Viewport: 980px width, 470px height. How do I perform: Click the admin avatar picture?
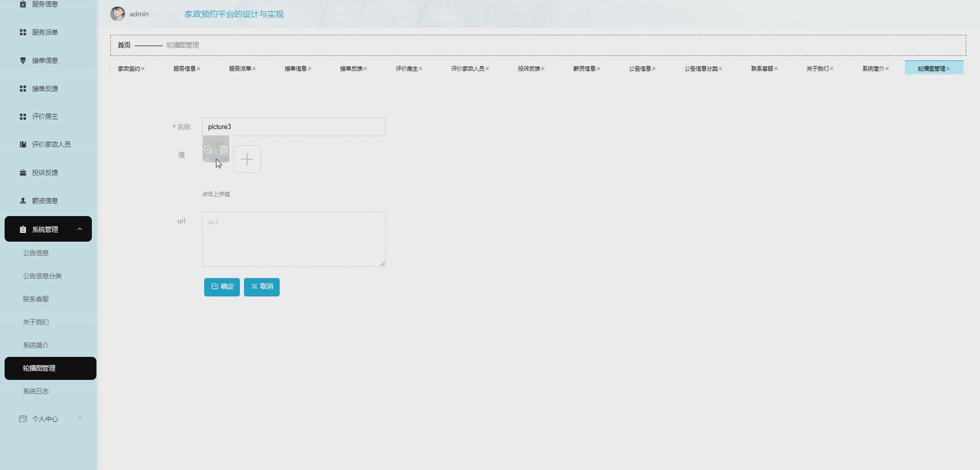click(x=118, y=14)
